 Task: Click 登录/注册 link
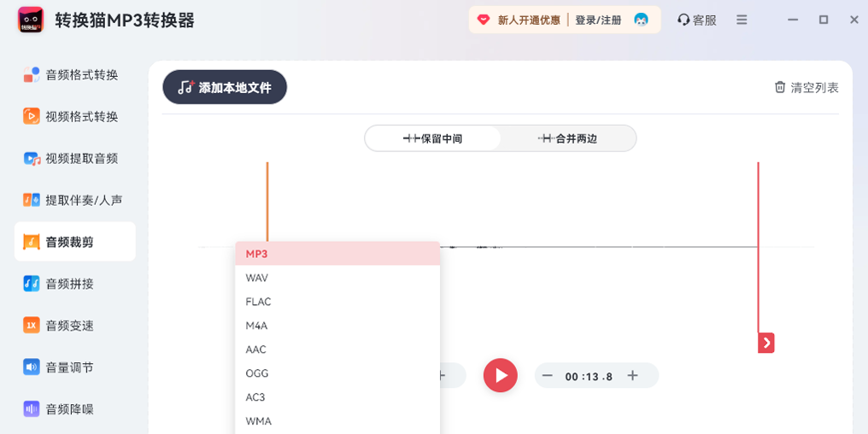pyautogui.click(x=598, y=20)
